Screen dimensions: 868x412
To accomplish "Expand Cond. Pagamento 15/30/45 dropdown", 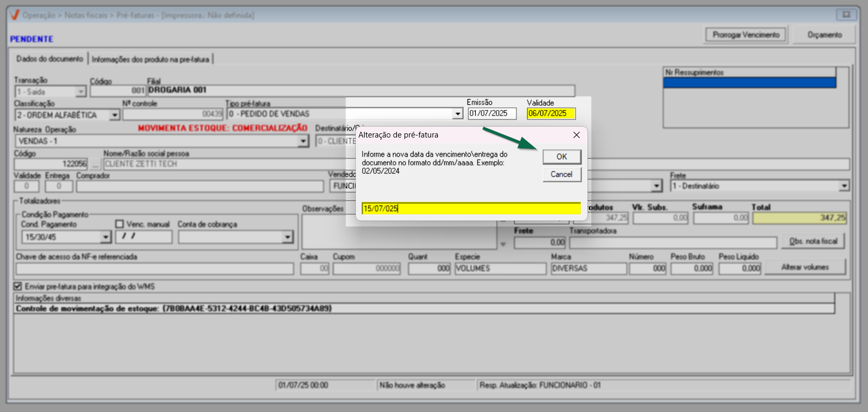I will pos(105,237).
